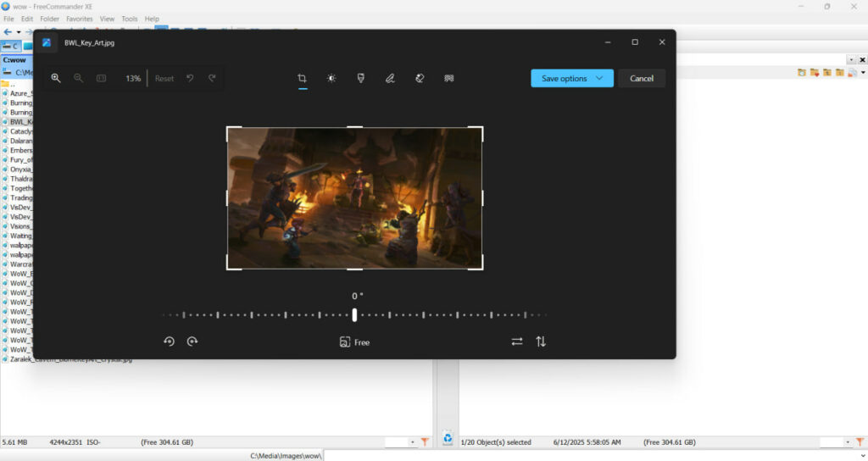The width and height of the screenshot is (868, 461).
Task: Redo the last edit
Action: pyautogui.click(x=212, y=79)
